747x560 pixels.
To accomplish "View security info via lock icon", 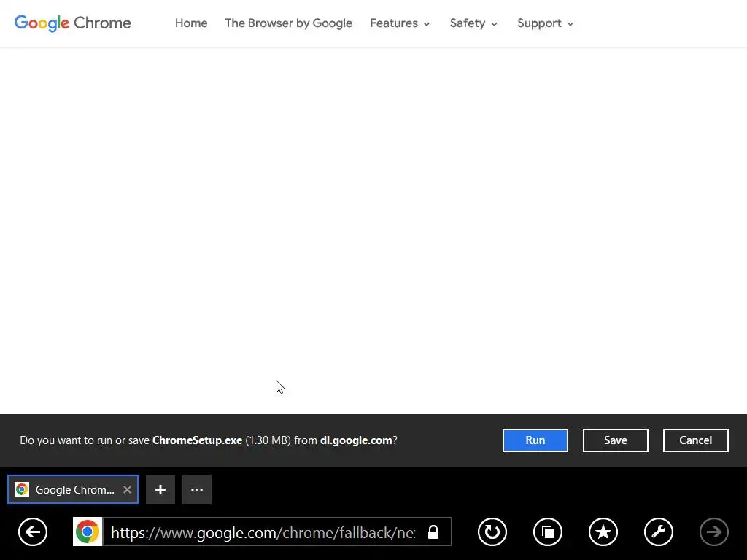I will 433,532.
